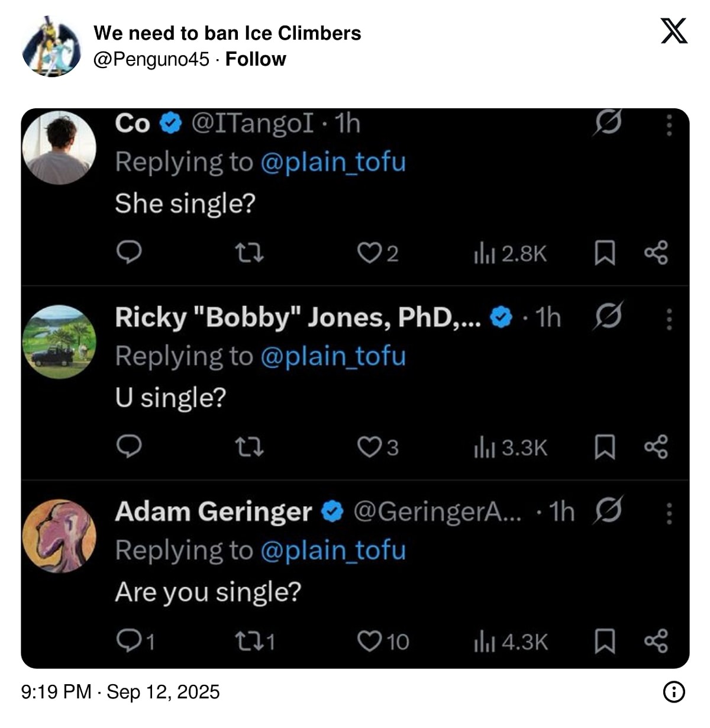Image resolution: width=710 pixels, height=728 pixels.
Task: Open @plain_tofu link in Co's reply
Action: pos(333,162)
